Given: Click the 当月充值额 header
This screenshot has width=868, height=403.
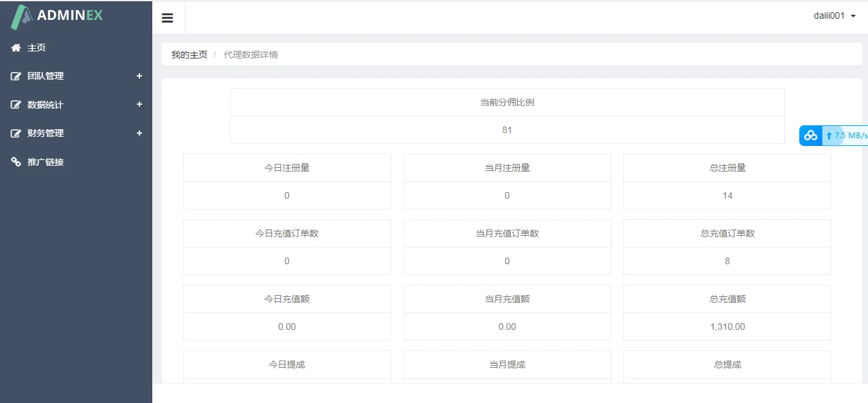Looking at the screenshot, I should pos(508,299).
